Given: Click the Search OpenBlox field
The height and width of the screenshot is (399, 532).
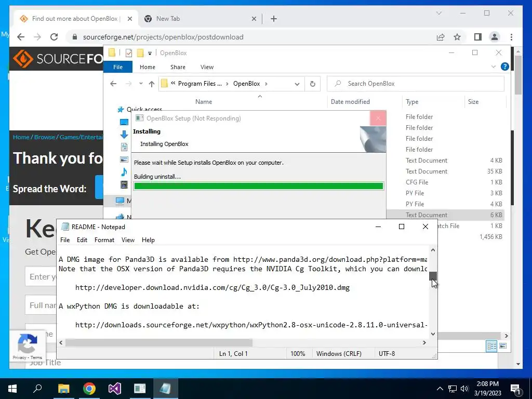Looking at the screenshot, I should (x=415, y=84).
